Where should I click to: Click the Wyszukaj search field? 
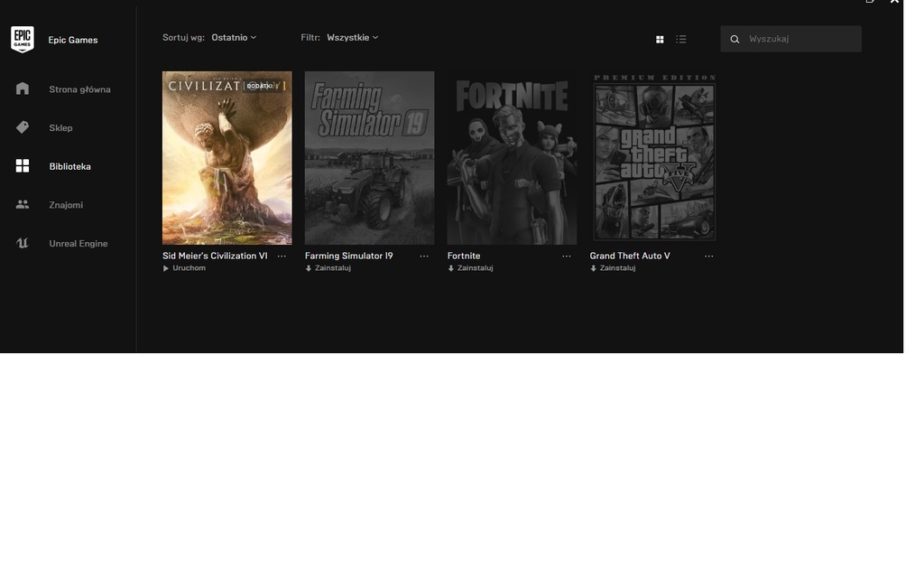coord(799,39)
